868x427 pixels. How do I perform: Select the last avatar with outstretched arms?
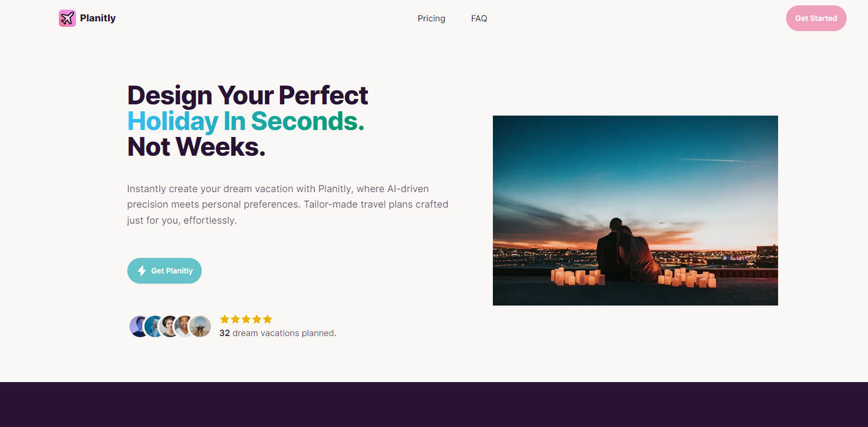(x=201, y=326)
